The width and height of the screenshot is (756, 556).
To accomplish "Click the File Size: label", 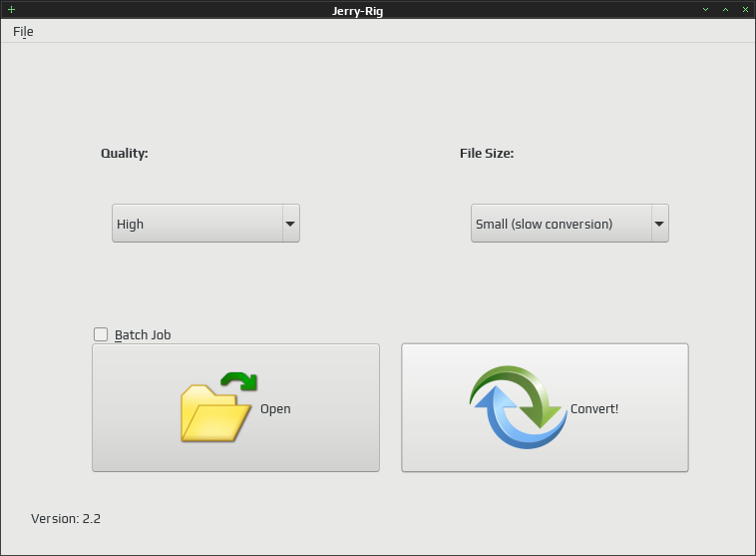I will [x=487, y=154].
